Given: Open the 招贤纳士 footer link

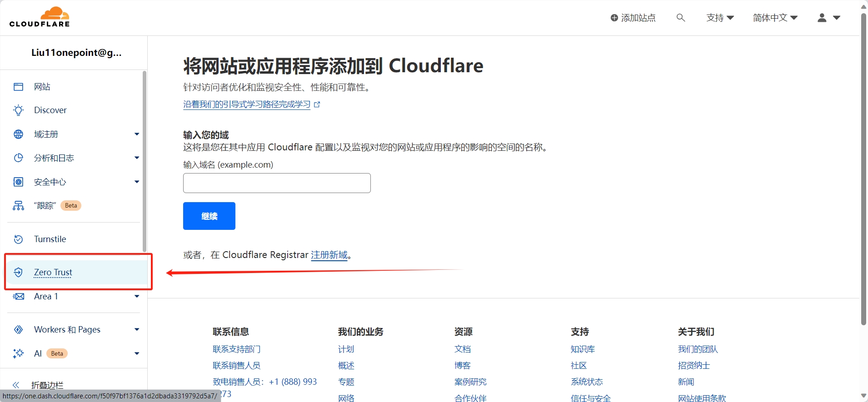Looking at the screenshot, I should pos(693,366).
